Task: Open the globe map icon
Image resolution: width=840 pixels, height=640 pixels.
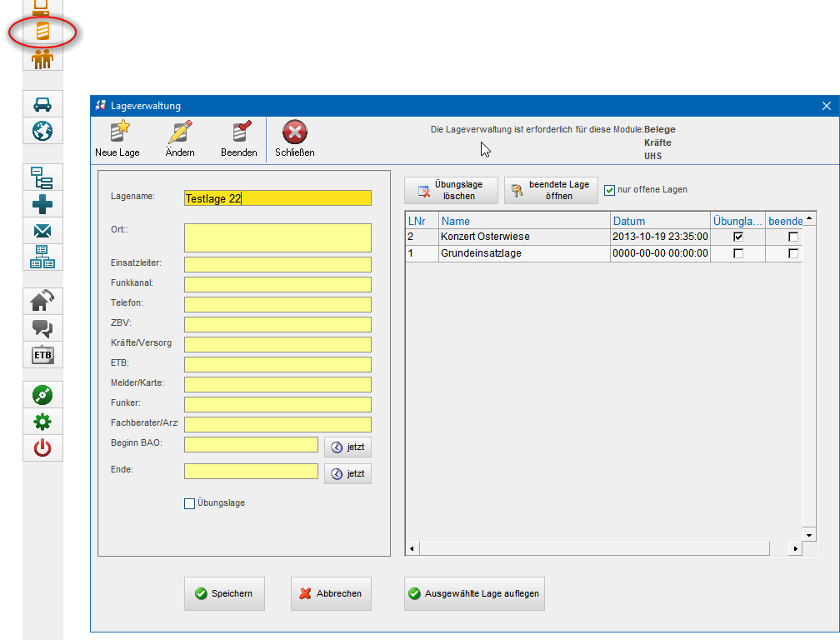Action: 42,131
